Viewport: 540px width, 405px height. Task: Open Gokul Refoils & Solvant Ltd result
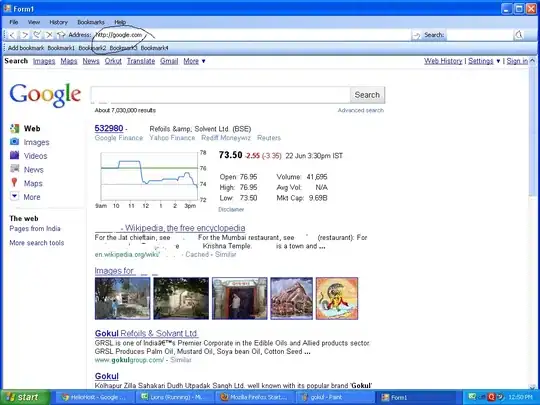146,333
